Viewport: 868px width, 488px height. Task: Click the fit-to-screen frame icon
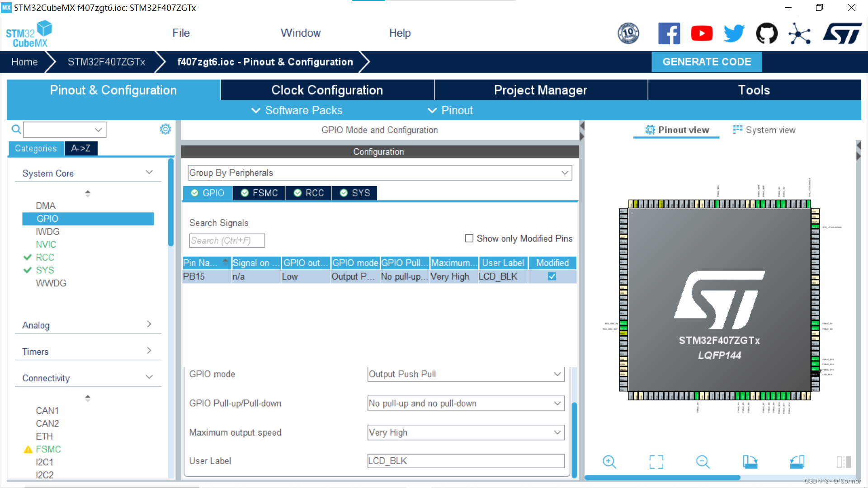tap(656, 462)
